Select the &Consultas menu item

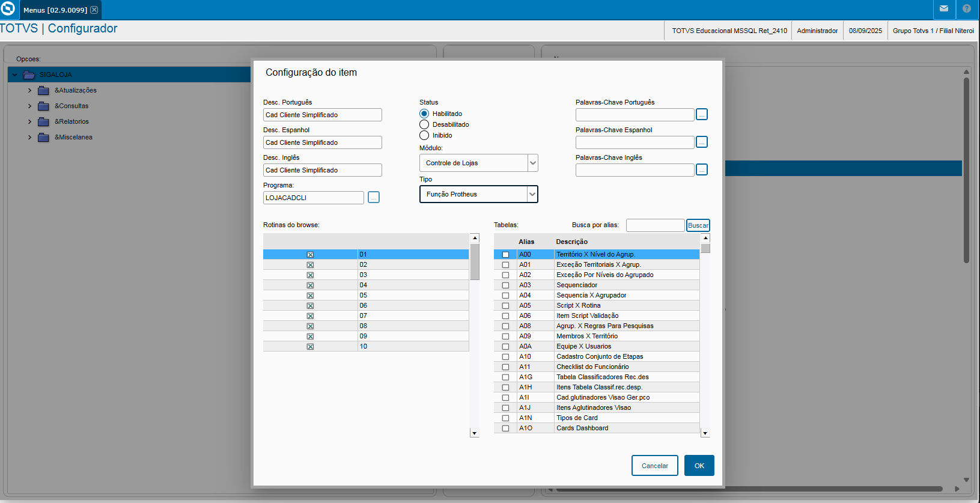point(72,106)
